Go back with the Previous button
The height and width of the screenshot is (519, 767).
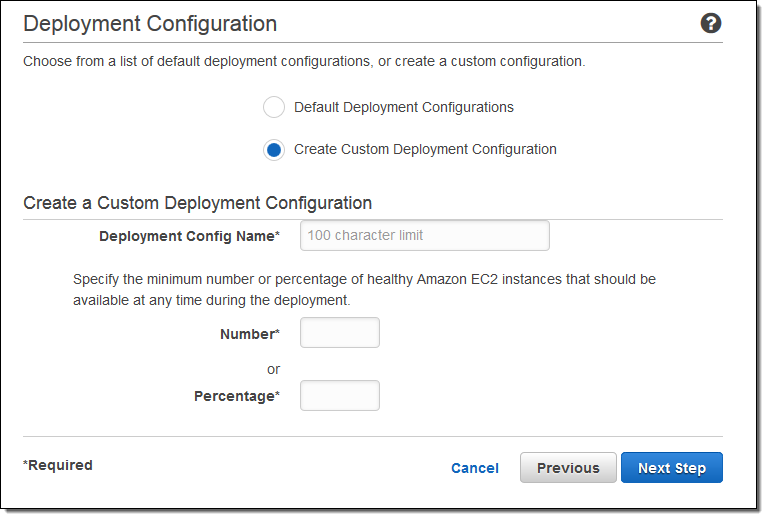pos(568,468)
